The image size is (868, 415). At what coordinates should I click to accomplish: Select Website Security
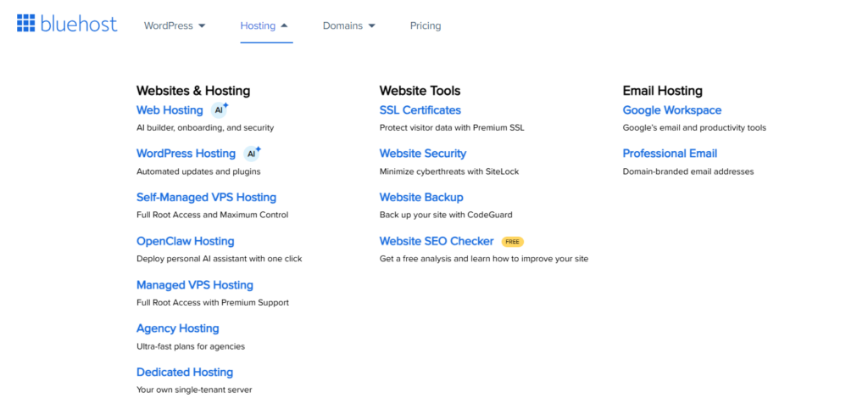[x=423, y=154]
